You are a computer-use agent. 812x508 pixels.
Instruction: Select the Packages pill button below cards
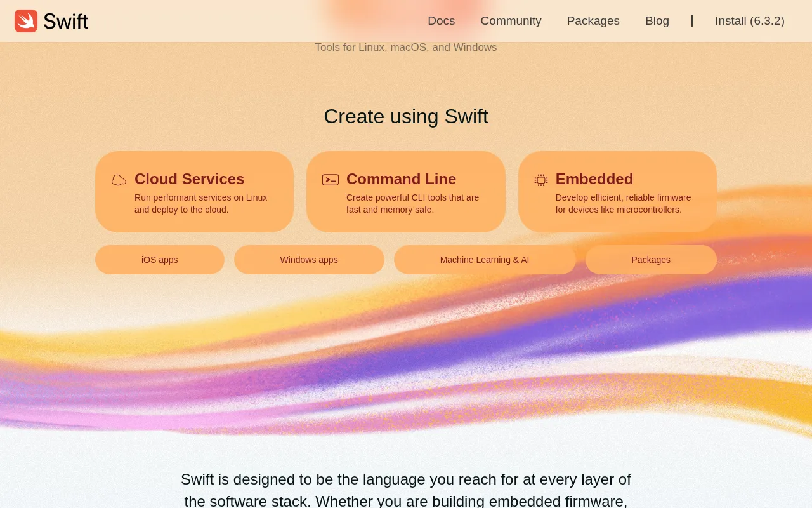tap(651, 260)
